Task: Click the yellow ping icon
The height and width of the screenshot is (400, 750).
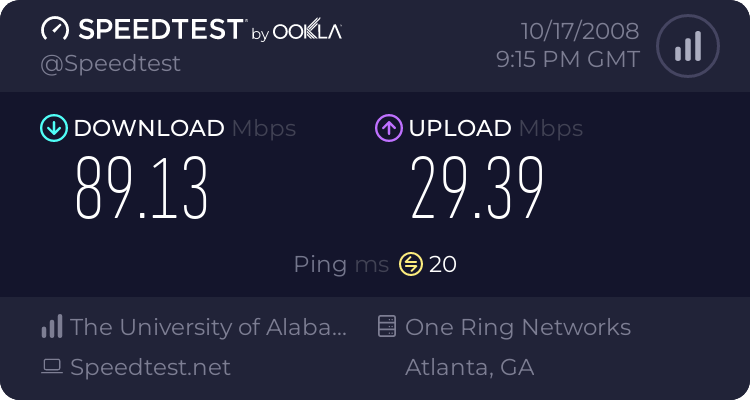Action: (x=411, y=264)
